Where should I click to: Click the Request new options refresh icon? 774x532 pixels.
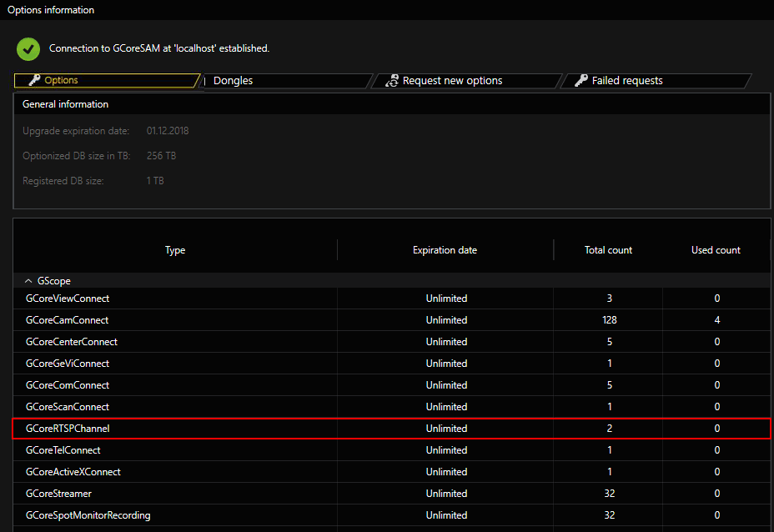click(x=392, y=80)
